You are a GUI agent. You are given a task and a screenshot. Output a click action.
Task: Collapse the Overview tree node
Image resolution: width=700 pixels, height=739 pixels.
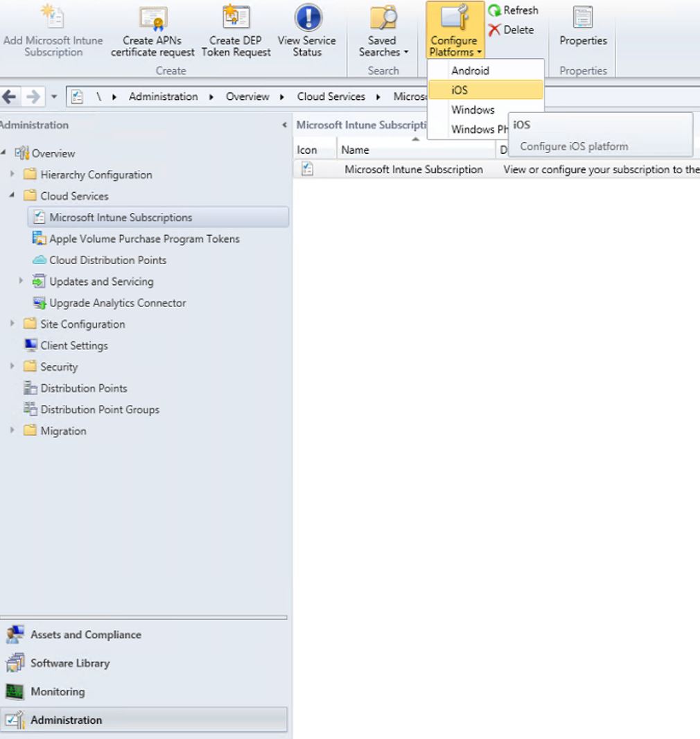pyautogui.click(x=3, y=152)
